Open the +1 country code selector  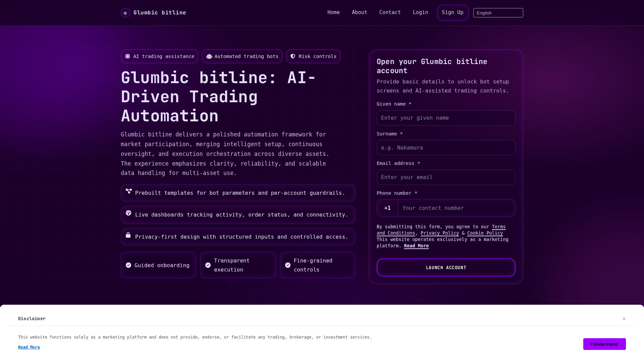388,208
